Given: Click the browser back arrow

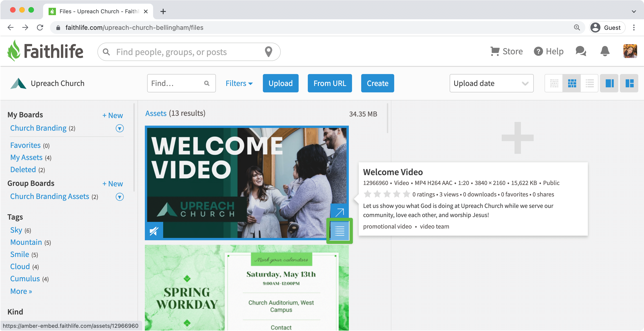Looking at the screenshot, I should pos(11,27).
